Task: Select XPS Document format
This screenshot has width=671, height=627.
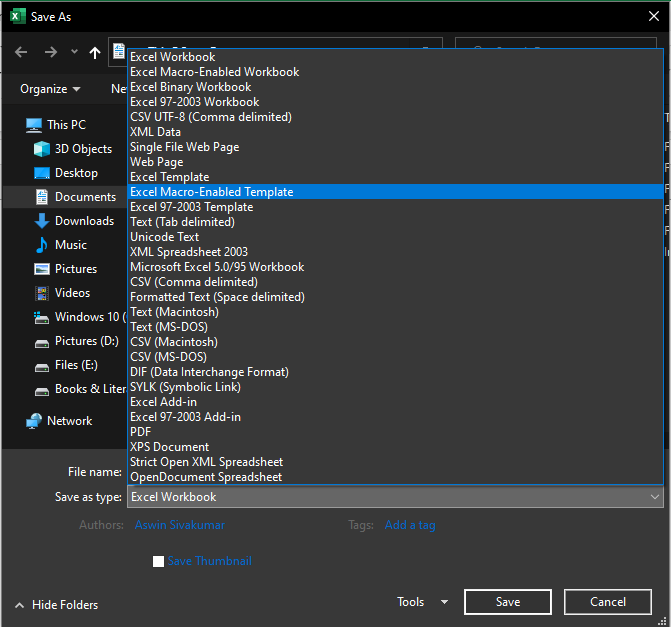Action: [395, 447]
